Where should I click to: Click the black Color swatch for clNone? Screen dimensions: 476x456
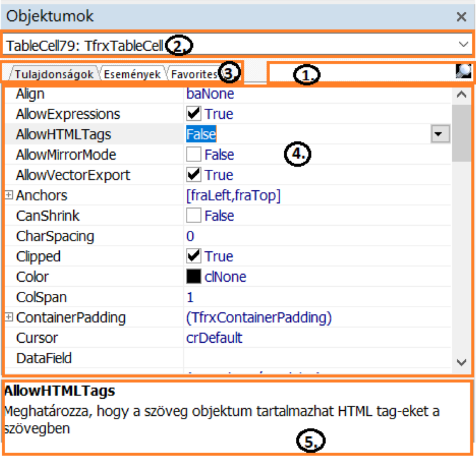click(193, 277)
